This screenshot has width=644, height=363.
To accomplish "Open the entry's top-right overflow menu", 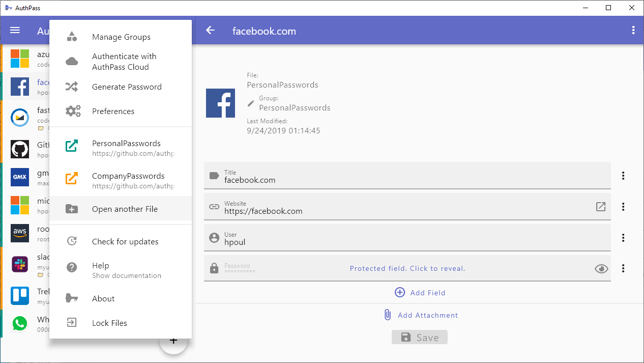I will 633,31.
